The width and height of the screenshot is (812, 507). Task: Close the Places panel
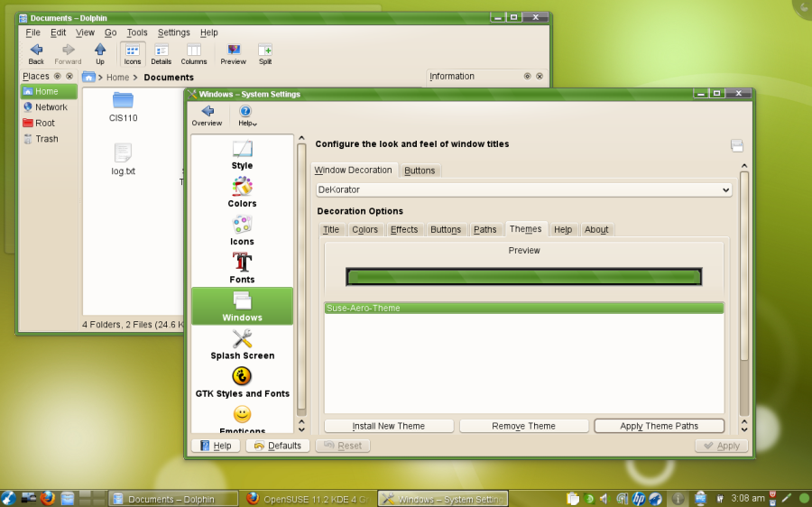point(69,76)
